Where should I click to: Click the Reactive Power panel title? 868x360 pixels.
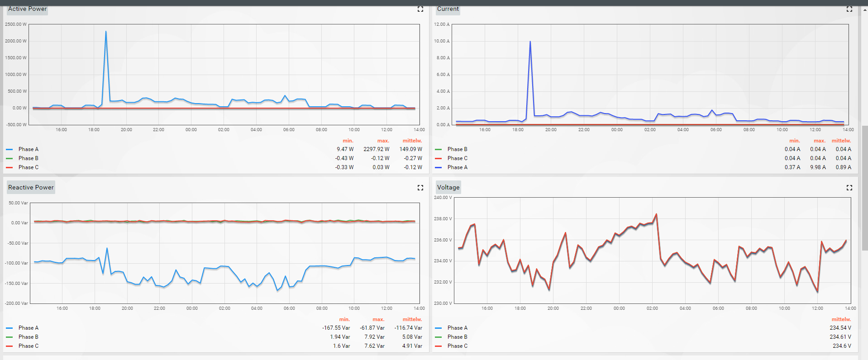(31, 188)
